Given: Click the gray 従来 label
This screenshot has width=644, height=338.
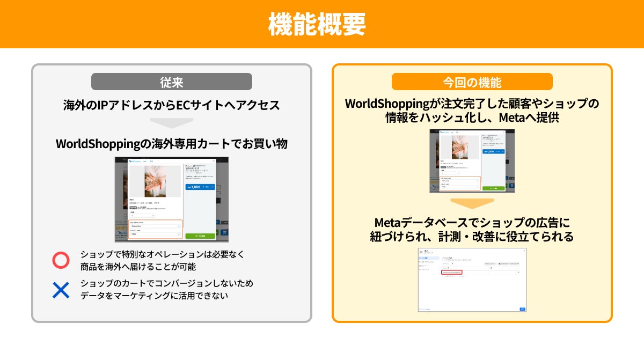Looking at the screenshot, I should (x=172, y=82).
